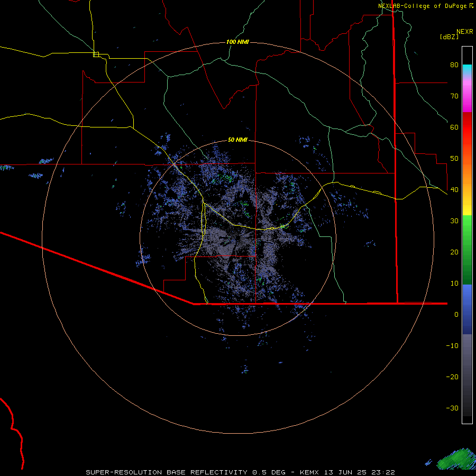
Task: Click the -10 value on dBZ scale
Action: pos(452,346)
